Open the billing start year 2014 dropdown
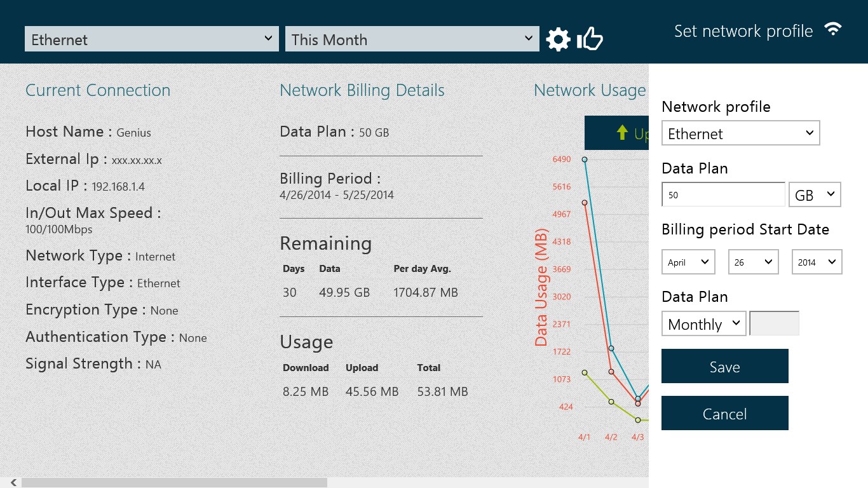 point(817,262)
